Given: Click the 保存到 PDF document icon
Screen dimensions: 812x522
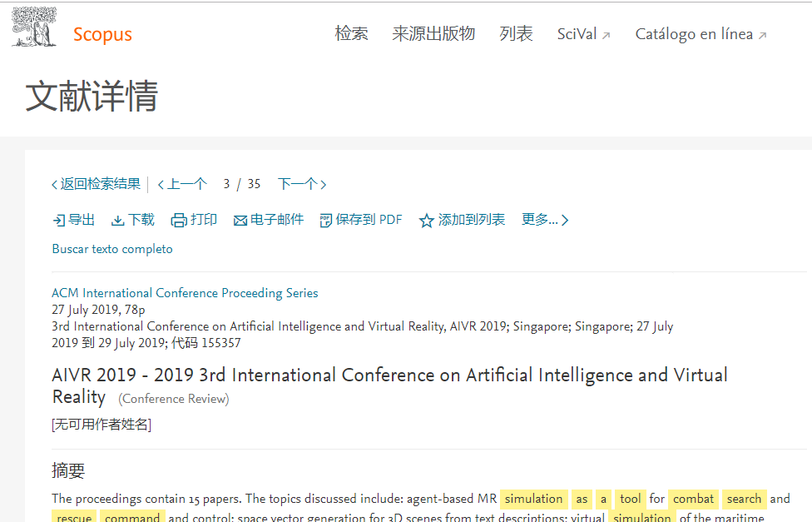Looking at the screenshot, I should point(326,221).
